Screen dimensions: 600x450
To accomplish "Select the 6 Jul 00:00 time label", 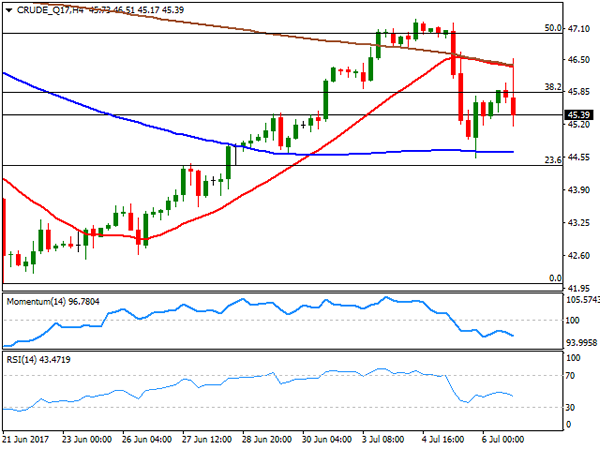I will pyautogui.click(x=503, y=439).
